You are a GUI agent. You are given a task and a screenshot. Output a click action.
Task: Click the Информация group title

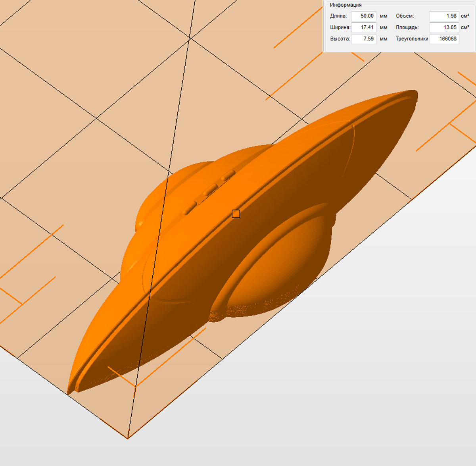(x=345, y=5)
